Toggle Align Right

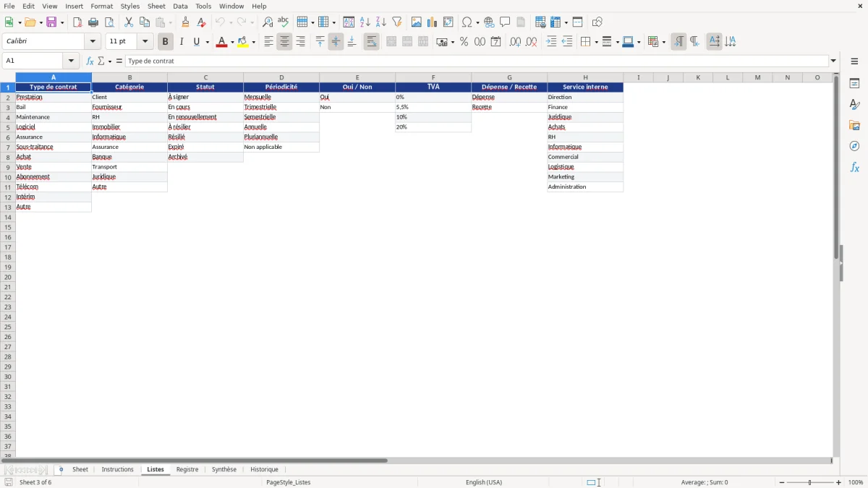301,42
